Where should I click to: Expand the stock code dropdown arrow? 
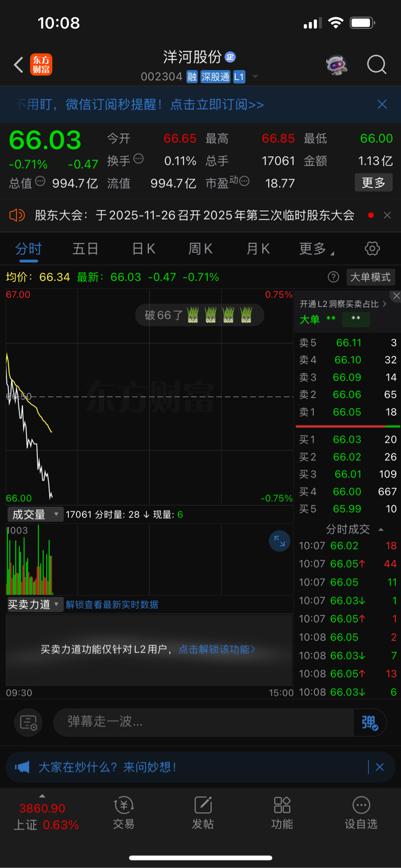pos(255,77)
